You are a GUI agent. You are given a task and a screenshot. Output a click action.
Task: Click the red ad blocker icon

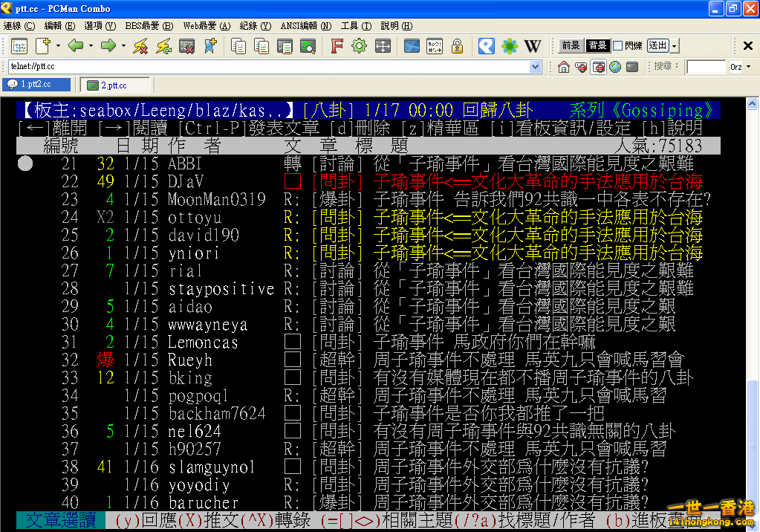[x=581, y=67]
